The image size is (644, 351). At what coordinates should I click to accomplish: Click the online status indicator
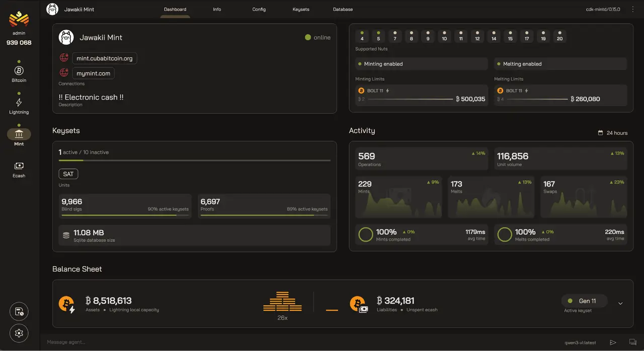click(317, 37)
